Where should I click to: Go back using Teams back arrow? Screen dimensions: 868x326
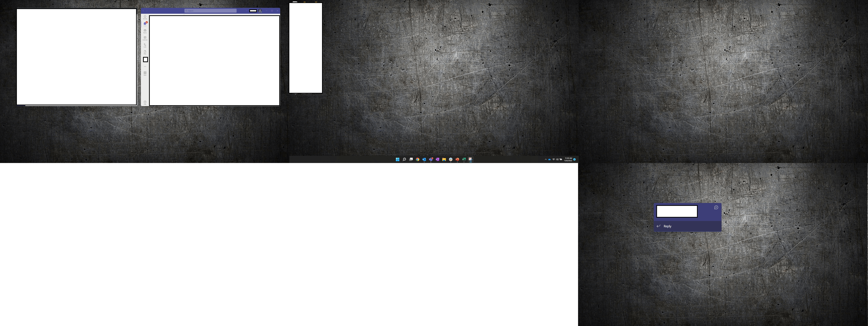click(x=143, y=11)
